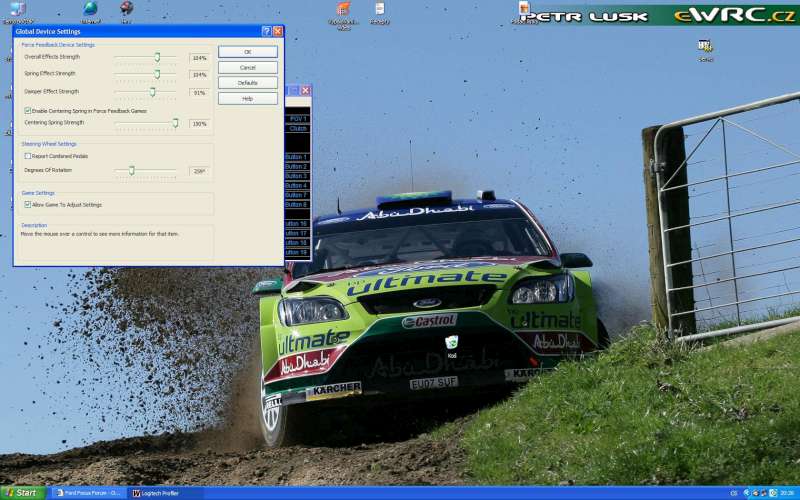Click the Overall Effects Strength slider

pos(157,58)
